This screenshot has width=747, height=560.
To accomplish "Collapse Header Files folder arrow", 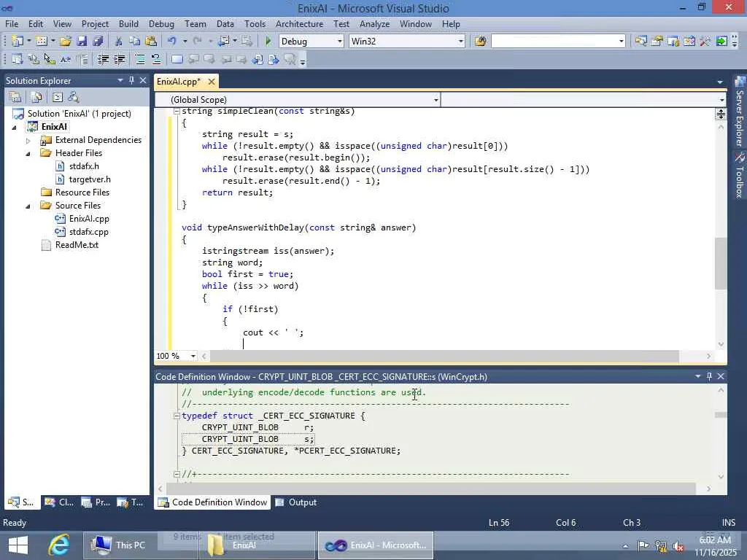I will (x=28, y=153).
